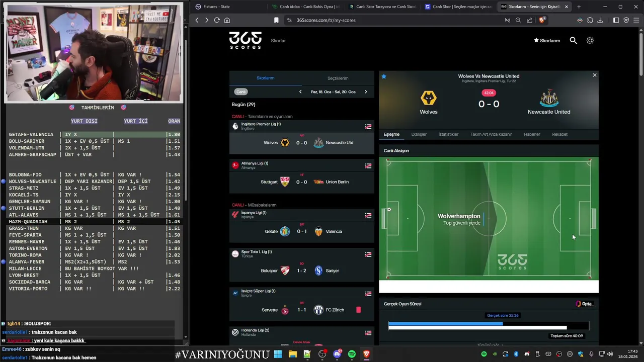Open the Stuttgart vs Union Berlin match row
The width and height of the screenshot is (644, 362).
(x=302, y=182)
